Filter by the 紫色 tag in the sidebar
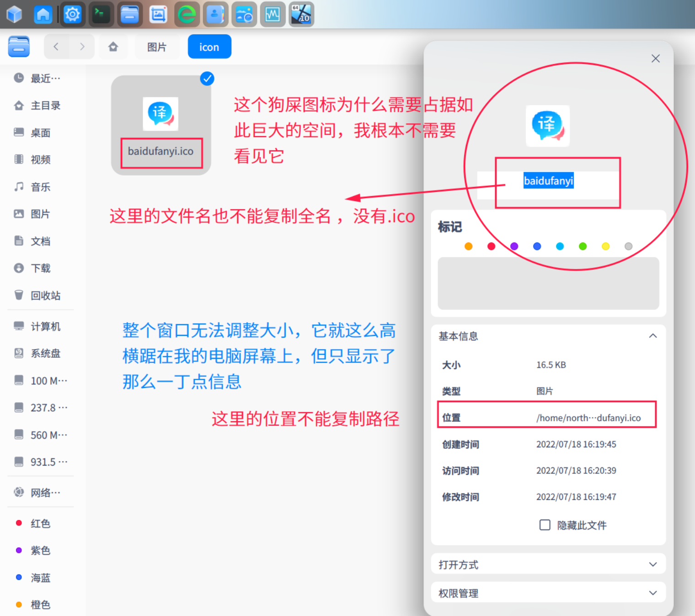Viewport: 695px width, 616px height. 41,551
